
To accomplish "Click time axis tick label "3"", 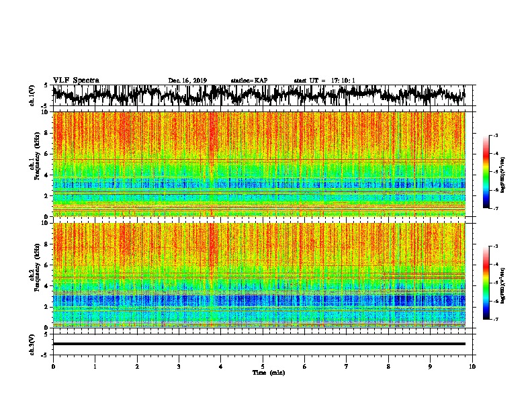I will pyautogui.click(x=179, y=367).
